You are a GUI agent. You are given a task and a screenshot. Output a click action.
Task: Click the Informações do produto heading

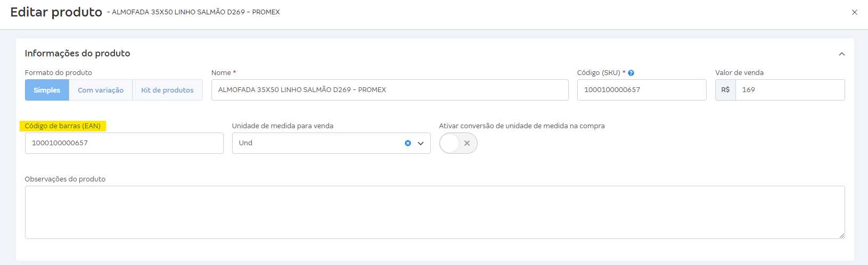[78, 53]
